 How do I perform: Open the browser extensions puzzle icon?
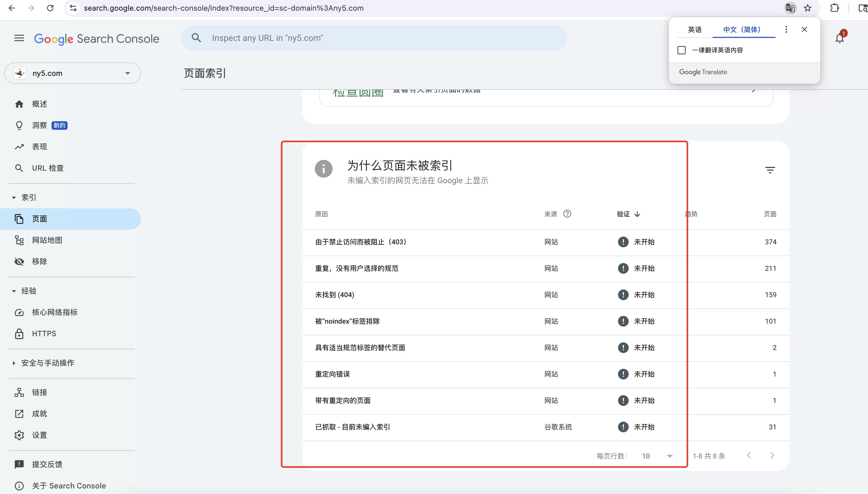pyautogui.click(x=834, y=8)
